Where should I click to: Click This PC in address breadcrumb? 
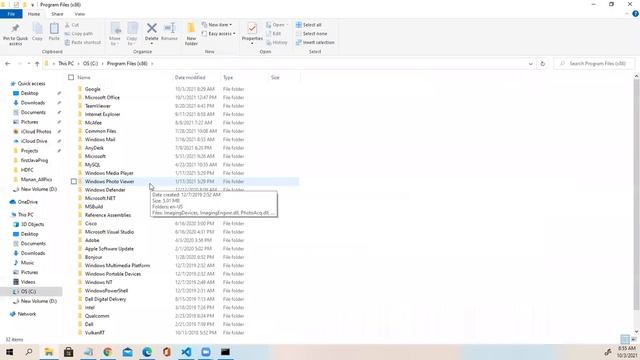tap(66, 64)
